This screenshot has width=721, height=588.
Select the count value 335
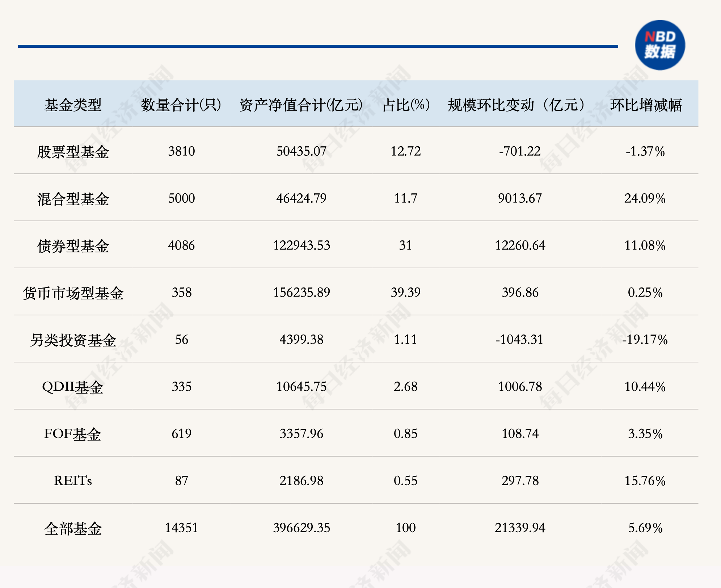coord(181,386)
